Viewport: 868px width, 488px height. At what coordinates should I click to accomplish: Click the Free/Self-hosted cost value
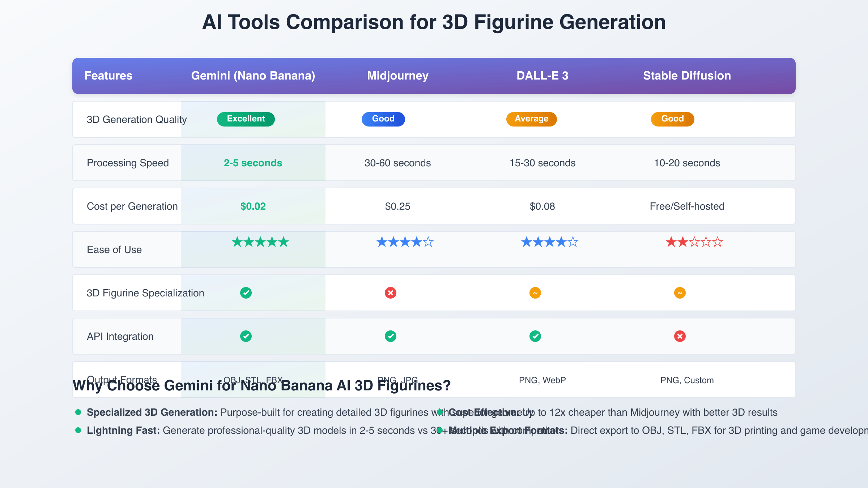click(687, 206)
